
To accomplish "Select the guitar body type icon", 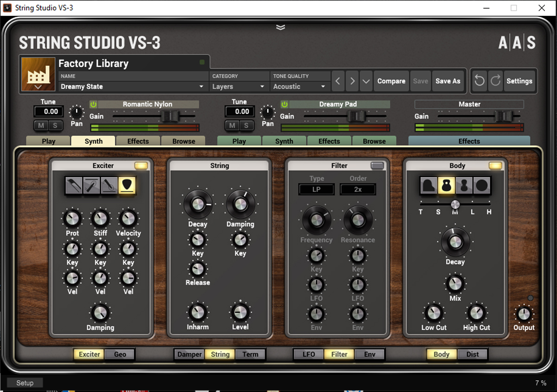I will tap(446, 186).
